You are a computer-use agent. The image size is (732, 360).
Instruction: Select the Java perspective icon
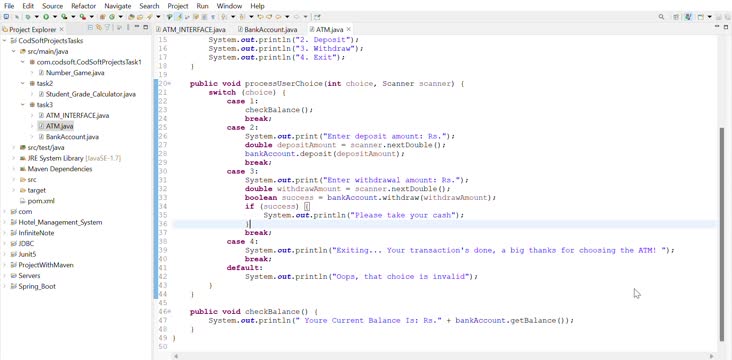(688, 17)
